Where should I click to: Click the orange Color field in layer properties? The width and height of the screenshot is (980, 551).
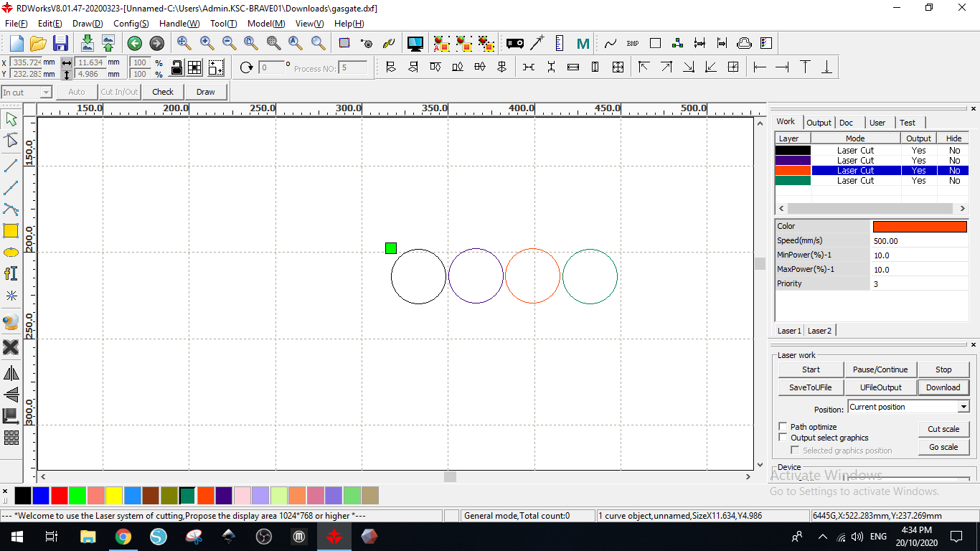[920, 227]
